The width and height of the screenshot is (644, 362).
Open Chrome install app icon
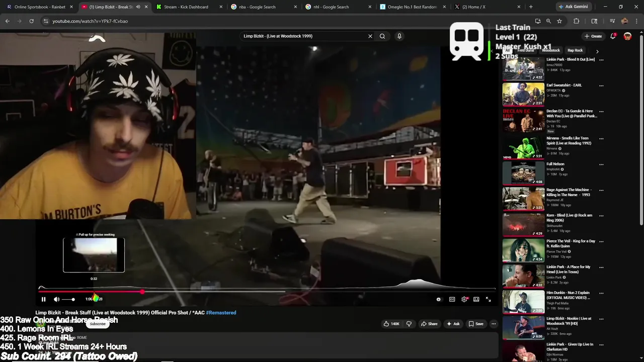click(538, 21)
